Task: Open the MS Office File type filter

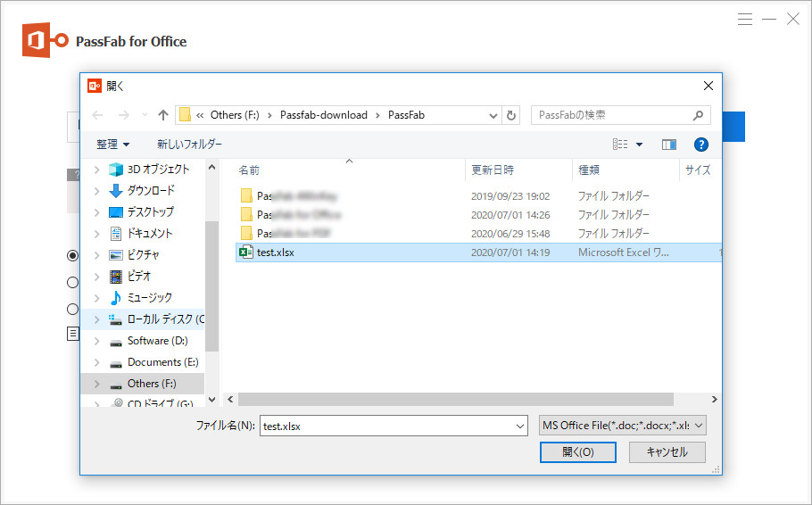Action: tap(623, 426)
